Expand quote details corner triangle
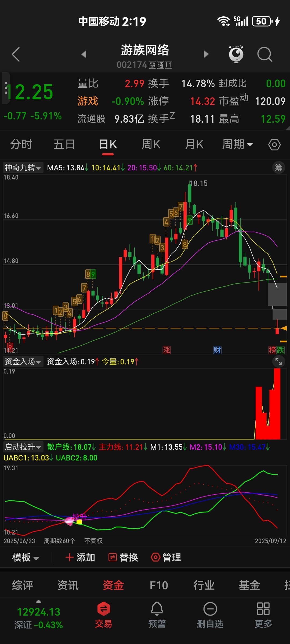This screenshot has height=644, width=290. (288, 128)
